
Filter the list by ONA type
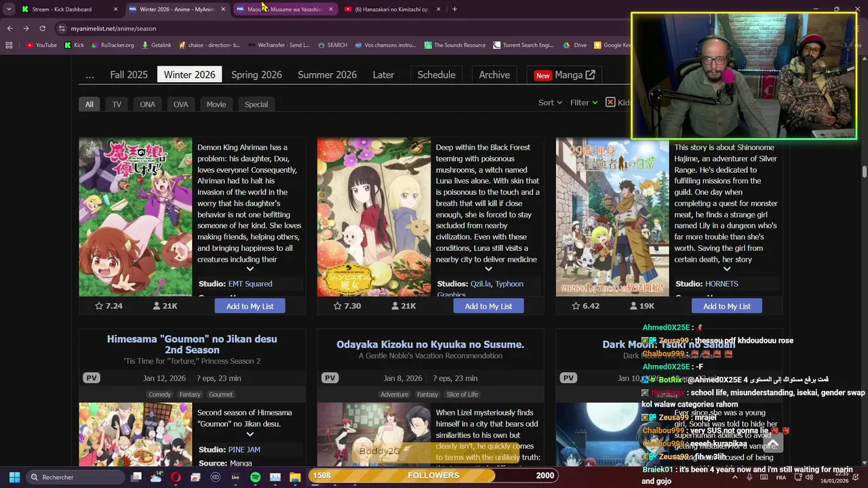pyautogui.click(x=147, y=104)
